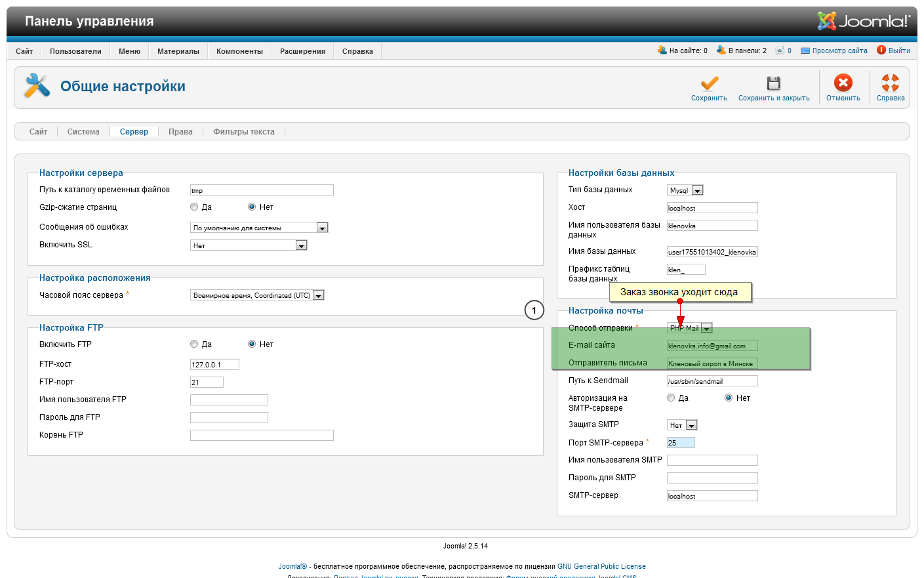Open the Справка item in the menu bar
Image resolution: width=924 pixels, height=578 pixels.
tap(357, 51)
